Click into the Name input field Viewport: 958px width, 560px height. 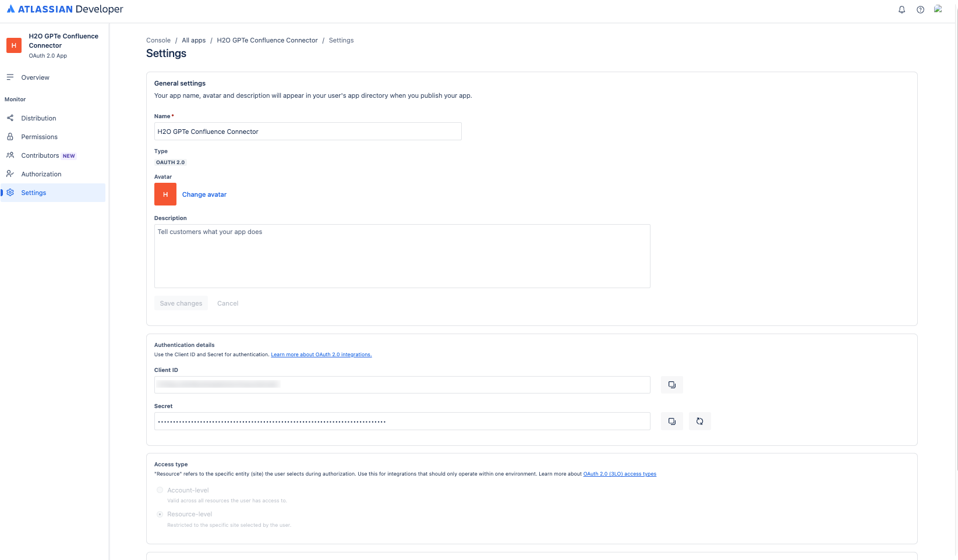(308, 132)
